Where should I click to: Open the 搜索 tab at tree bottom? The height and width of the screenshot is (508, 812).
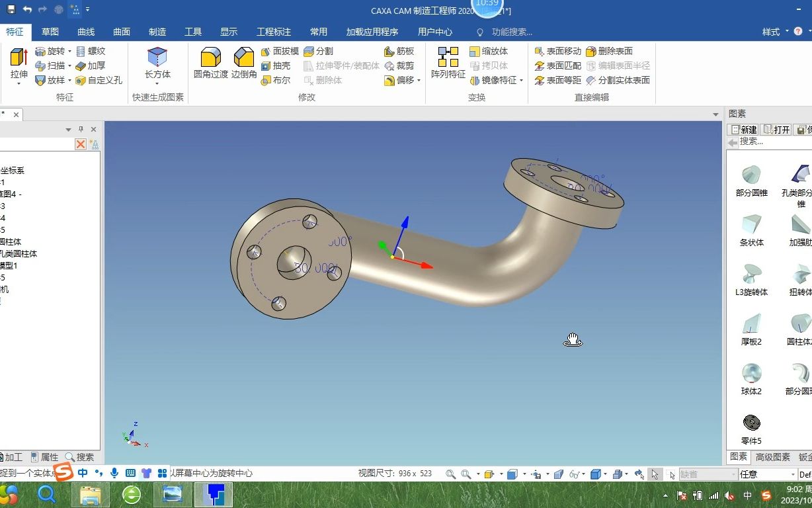[x=80, y=457]
